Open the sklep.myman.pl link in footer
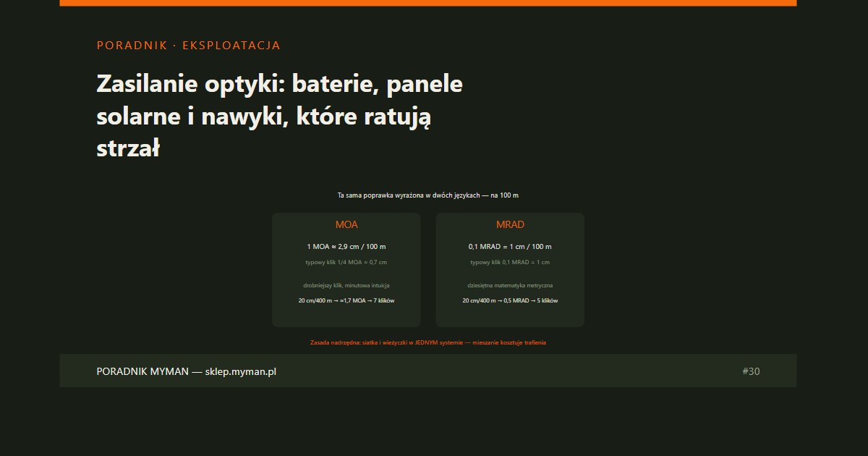The image size is (868, 456). pos(241,371)
